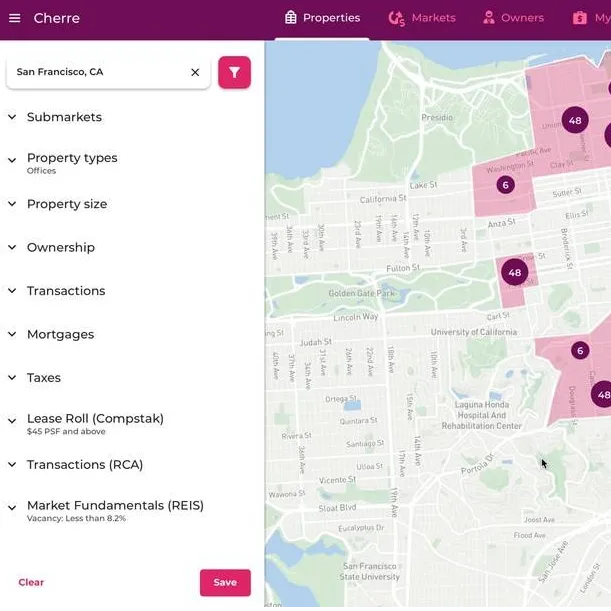The image size is (611, 611).
Task: Expand the Mortgages chevron
Action: click(x=12, y=334)
